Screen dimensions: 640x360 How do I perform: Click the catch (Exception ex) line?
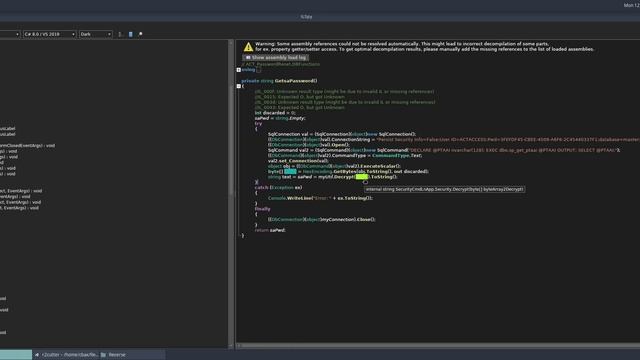[x=278, y=187]
